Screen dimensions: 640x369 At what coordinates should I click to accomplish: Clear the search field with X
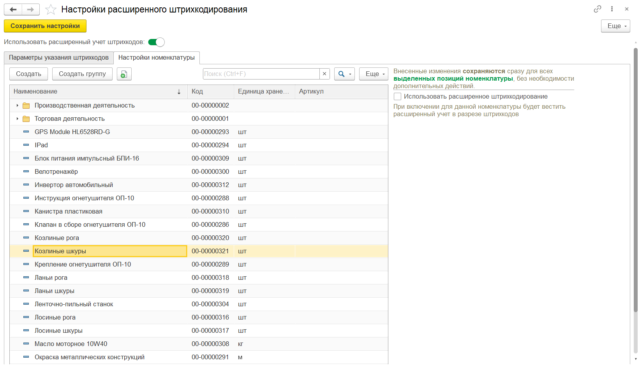324,74
